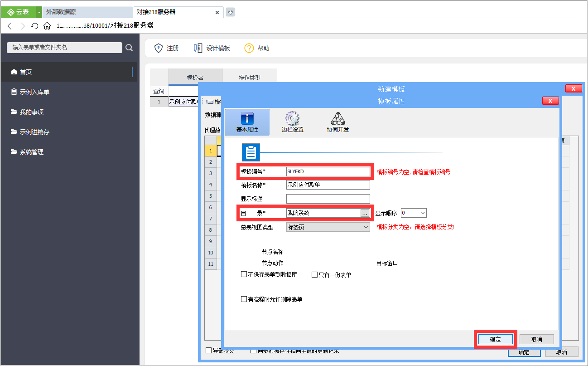Click the 模板名 column header

195,78
